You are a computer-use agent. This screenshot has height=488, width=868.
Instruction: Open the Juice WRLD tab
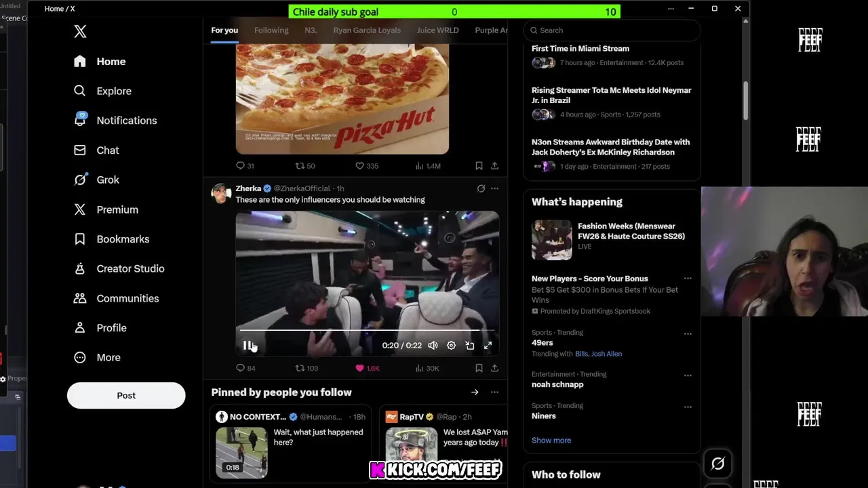pyautogui.click(x=437, y=30)
